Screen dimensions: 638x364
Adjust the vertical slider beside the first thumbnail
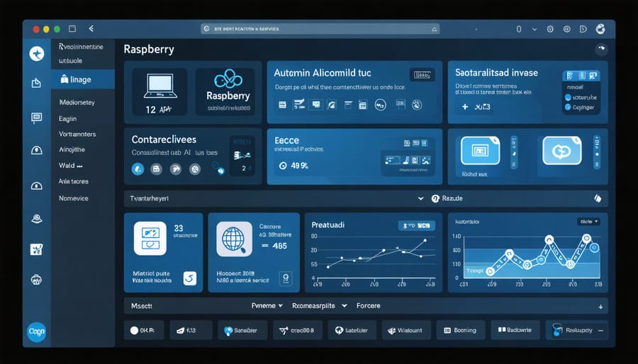[x=514, y=152]
